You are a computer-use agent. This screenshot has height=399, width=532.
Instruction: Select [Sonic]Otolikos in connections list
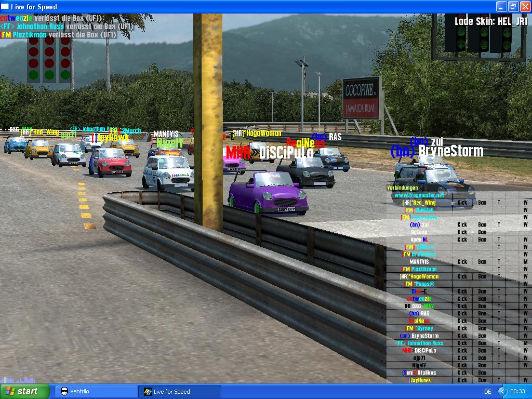[x=419, y=373]
